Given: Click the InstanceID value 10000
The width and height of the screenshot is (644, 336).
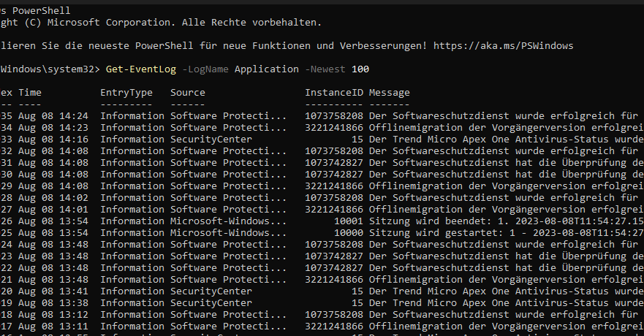Looking at the screenshot, I should [349, 232].
